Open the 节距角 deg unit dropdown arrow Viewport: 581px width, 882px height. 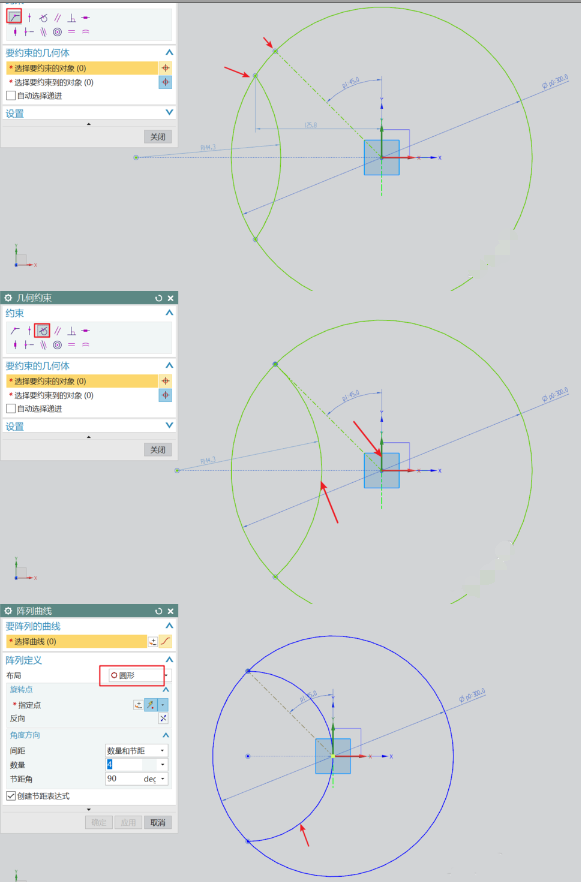163,779
